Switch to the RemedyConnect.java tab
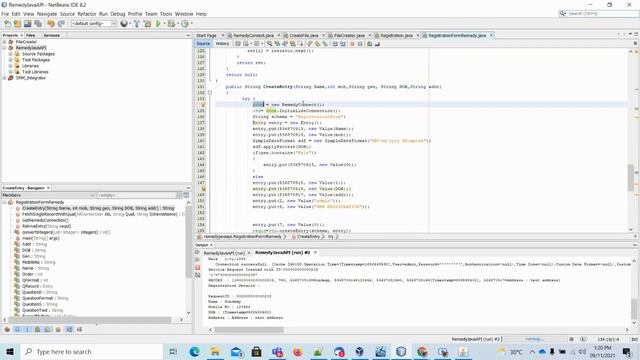Screen dimensions: 640x360 tap(254, 36)
